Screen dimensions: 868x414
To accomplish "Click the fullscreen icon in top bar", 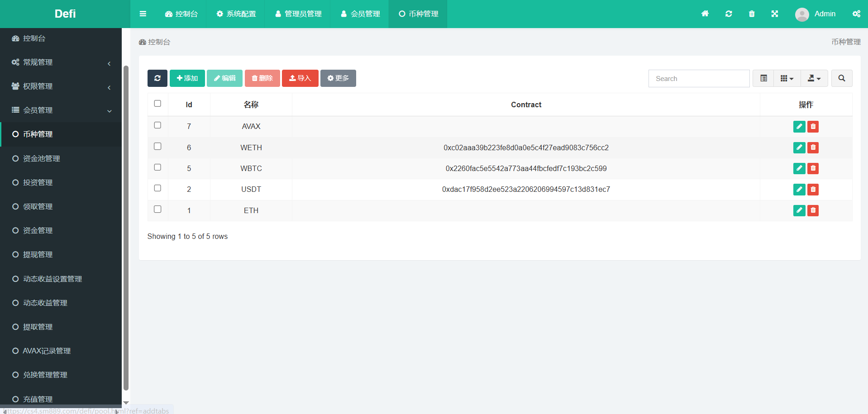I will (x=774, y=14).
